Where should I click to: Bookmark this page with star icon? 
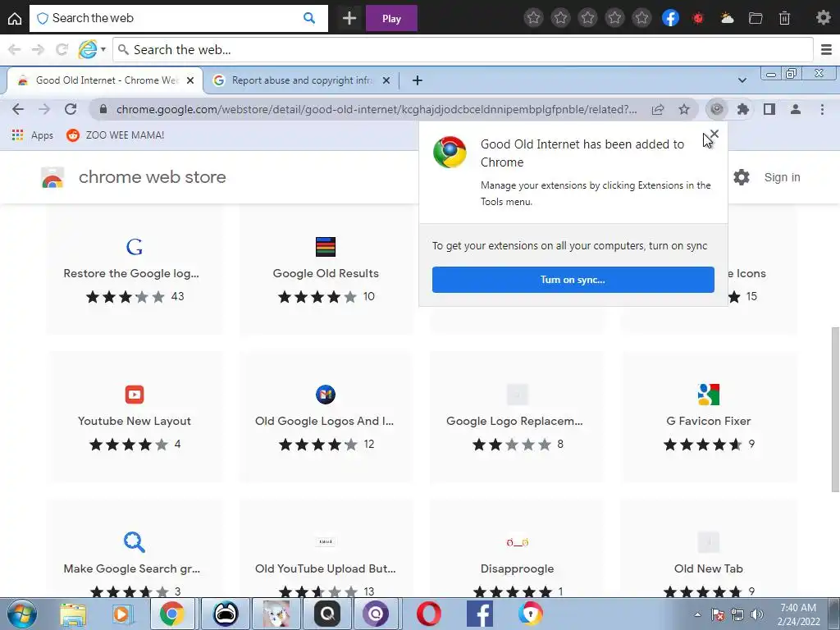tap(684, 109)
